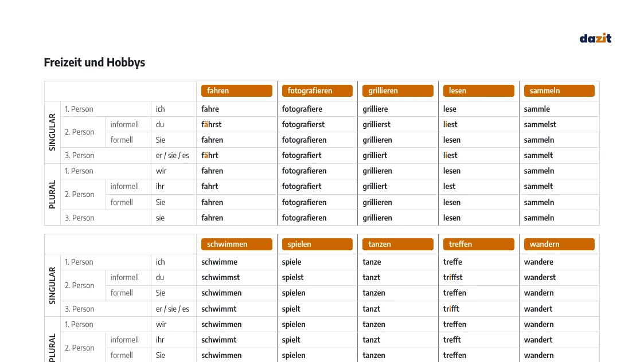Click the SINGULAR label of the top table

[52, 132]
